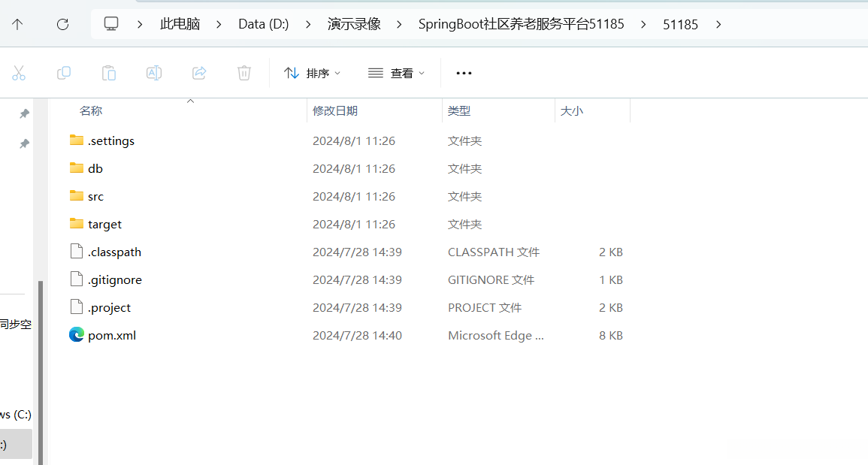Click the .classpath file icon

point(77,252)
